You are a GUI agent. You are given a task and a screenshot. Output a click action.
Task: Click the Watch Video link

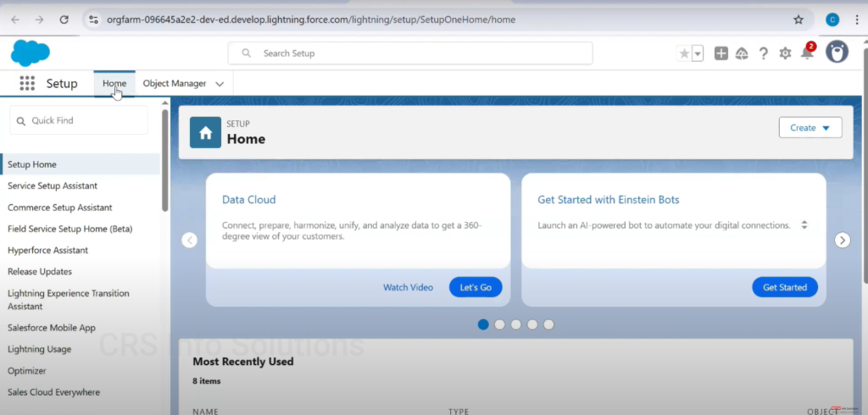(x=408, y=287)
